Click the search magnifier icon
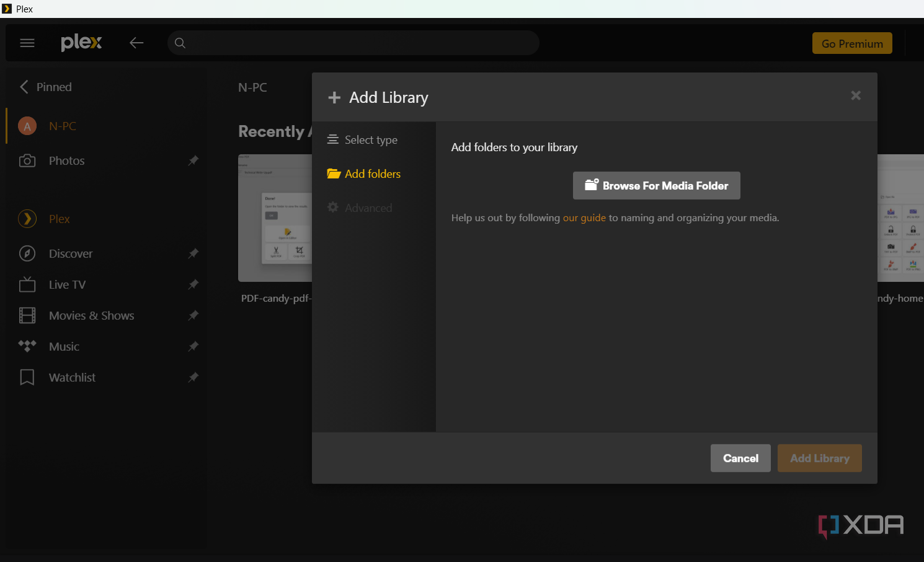Screen dimensions: 924x562 tap(180, 43)
